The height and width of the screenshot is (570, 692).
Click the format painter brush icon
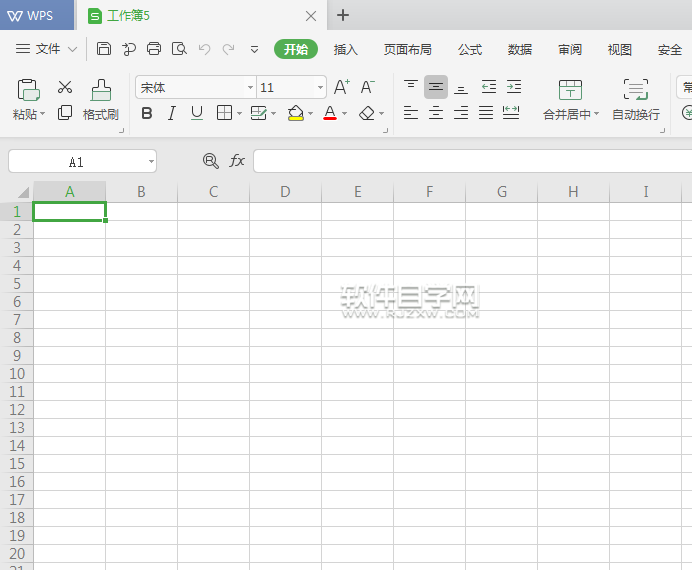100,89
